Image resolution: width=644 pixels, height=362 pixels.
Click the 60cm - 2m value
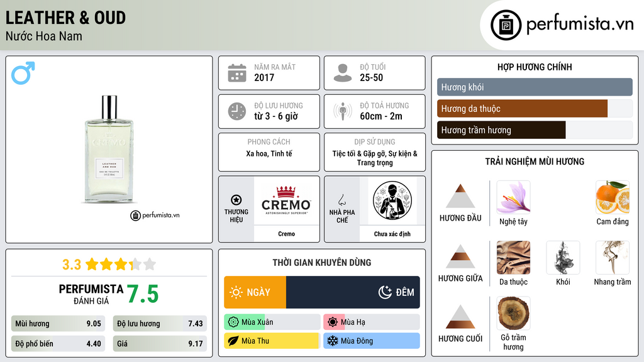[x=381, y=116]
